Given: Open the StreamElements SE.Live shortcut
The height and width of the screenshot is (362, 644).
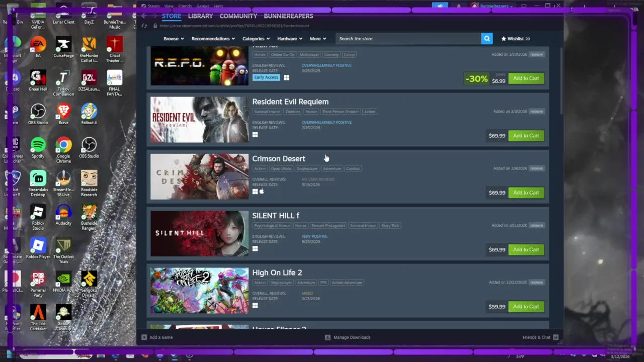Looking at the screenshot, I should 63,184.
